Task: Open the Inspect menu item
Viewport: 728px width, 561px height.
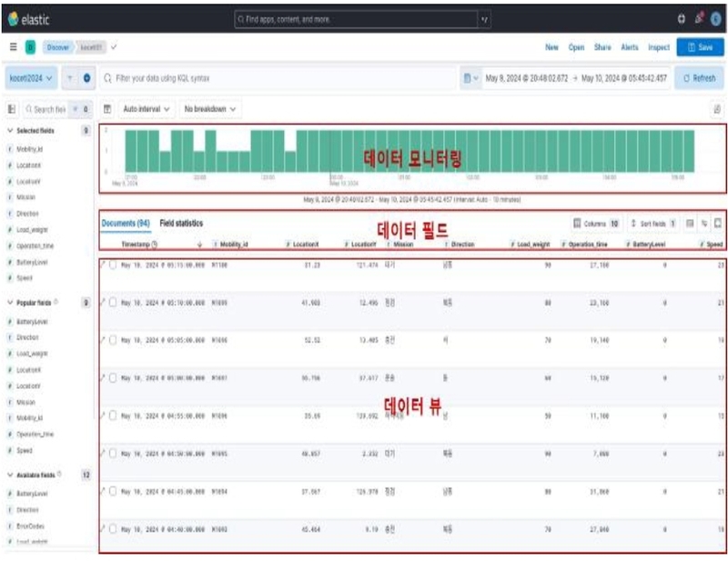Action: coord(659,47)
